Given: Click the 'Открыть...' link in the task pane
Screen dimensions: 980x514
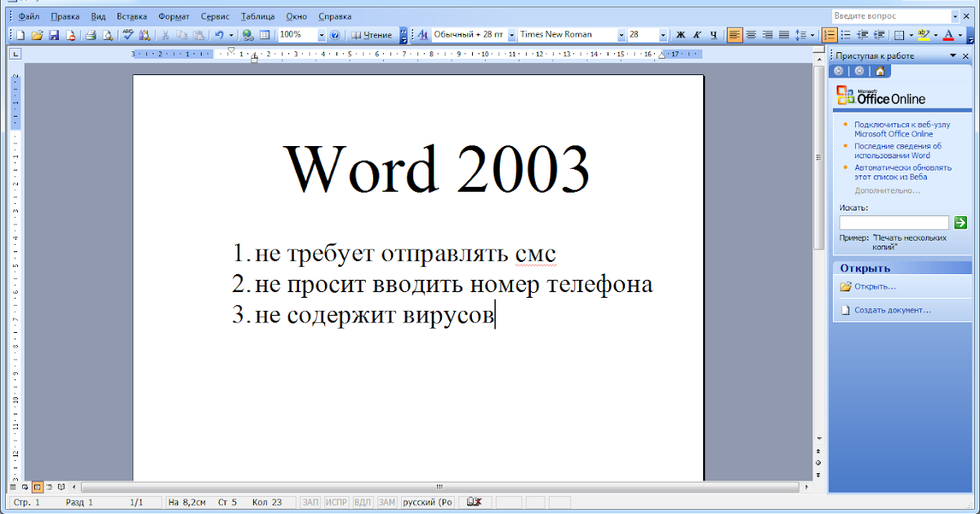Looking at the screenshot, I should tap(875, 286).
